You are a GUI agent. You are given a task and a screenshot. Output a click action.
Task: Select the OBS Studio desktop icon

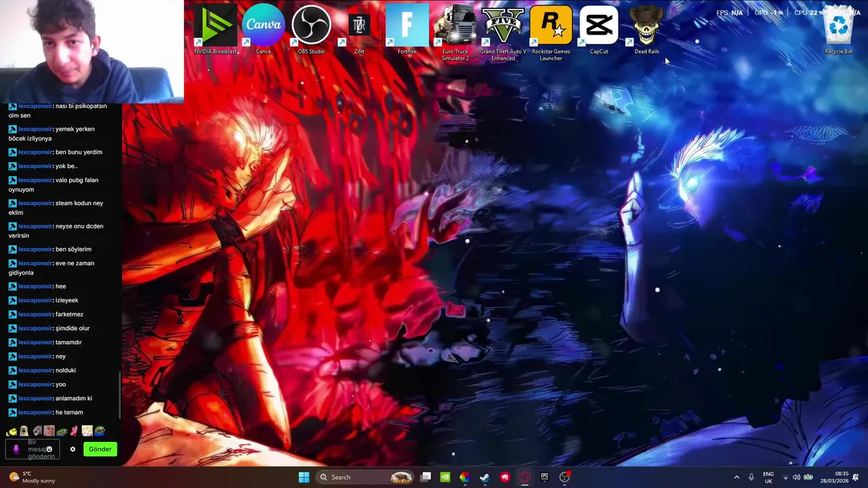click(311, 30)
